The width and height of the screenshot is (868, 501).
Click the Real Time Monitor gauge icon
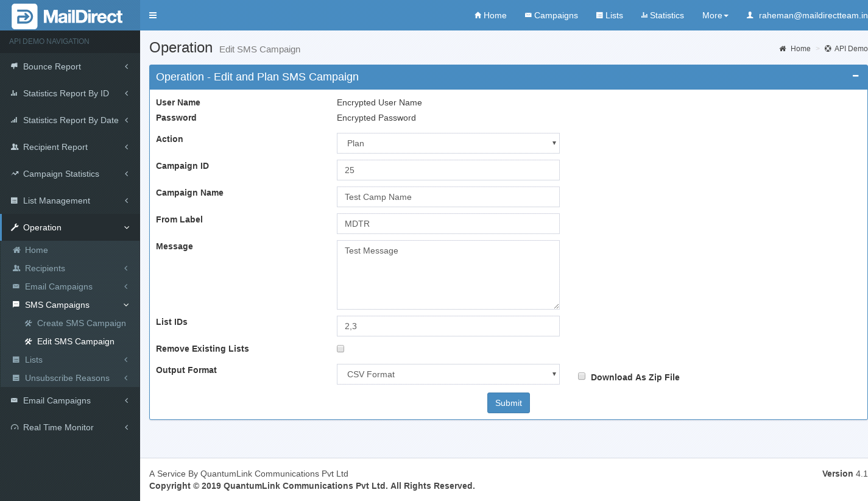point(15,427)
